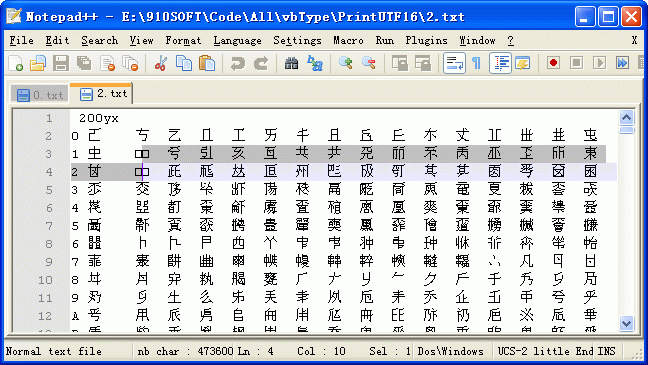The image size is (648, 365).
Task: Open a file using the folder icon
Action: coord(38,63)
